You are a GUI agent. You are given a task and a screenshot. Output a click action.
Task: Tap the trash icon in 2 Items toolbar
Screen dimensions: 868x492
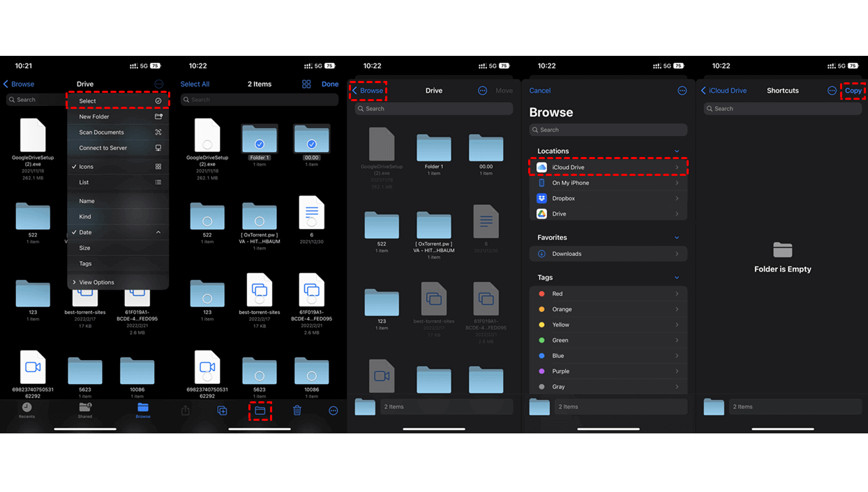point(297,411)
